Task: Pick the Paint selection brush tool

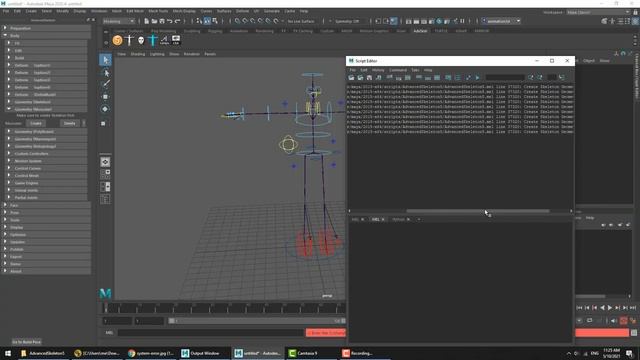Action: (105, 84)
